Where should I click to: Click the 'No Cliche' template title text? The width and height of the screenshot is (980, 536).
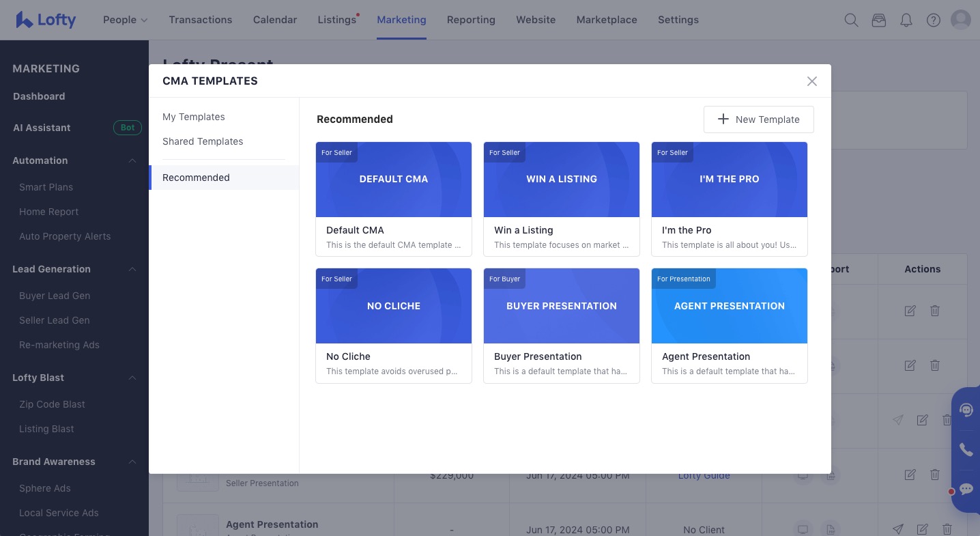click(x=348, y=356)
